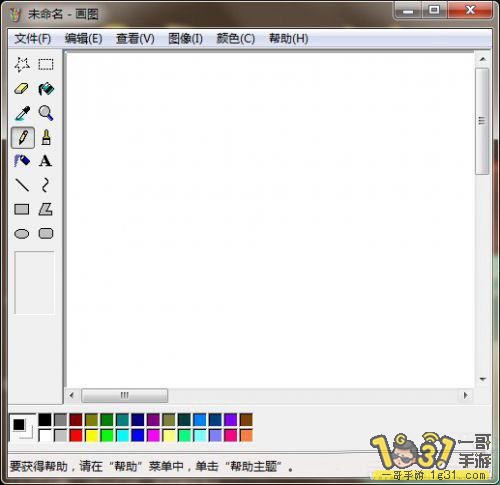Activate the color picker eyedropper tool
500x485 pixels.
(22, 113)
